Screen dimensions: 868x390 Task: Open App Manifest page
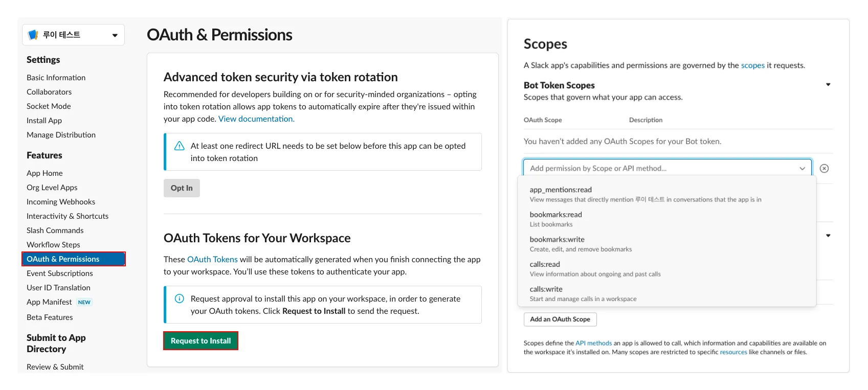click(49, 302)
